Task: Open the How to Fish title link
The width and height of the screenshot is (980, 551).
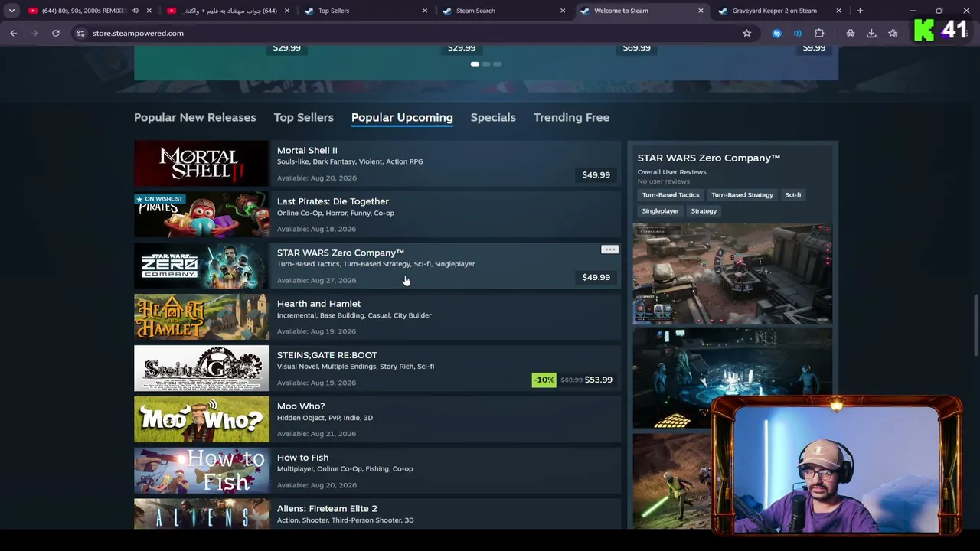Action: (x=302, y=458)
